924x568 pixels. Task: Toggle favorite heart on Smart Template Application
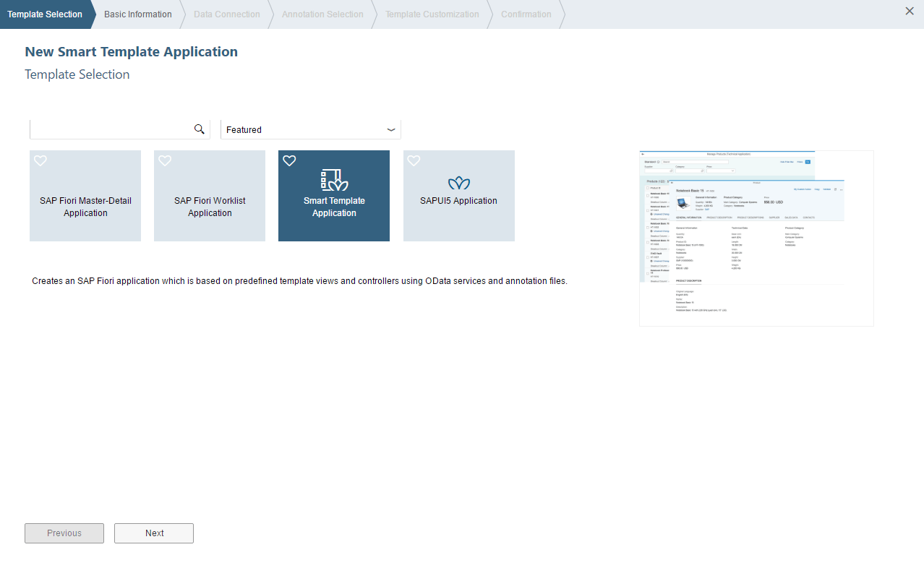(289, 161)
